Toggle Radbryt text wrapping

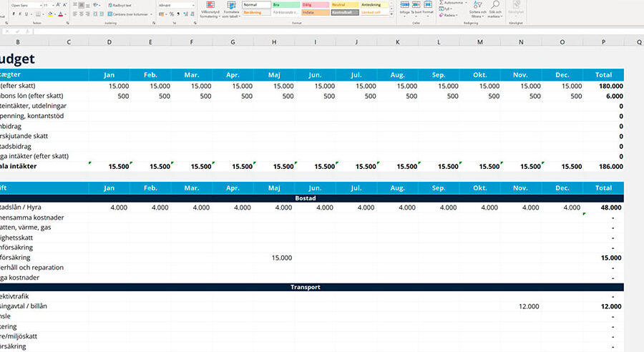(x=119, y=5)
